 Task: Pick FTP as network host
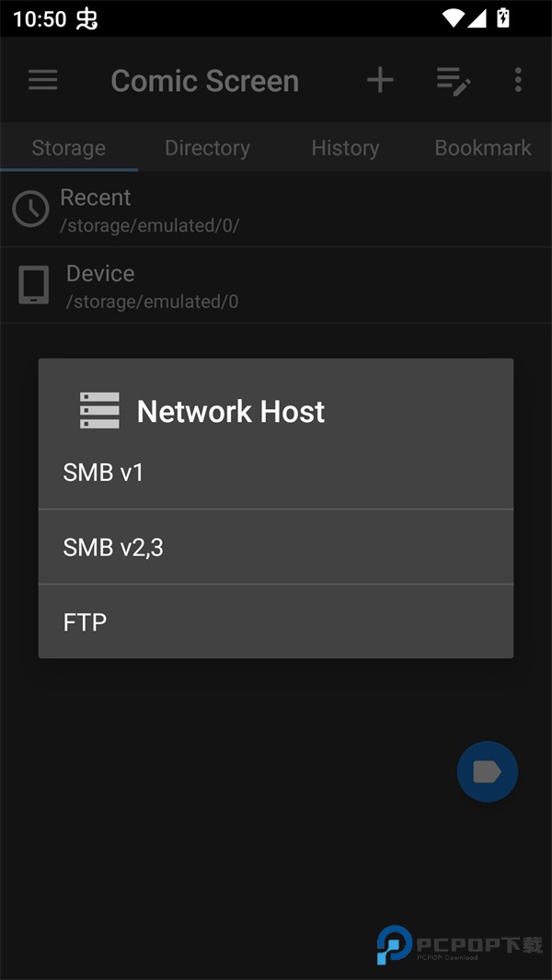[276, 622]
